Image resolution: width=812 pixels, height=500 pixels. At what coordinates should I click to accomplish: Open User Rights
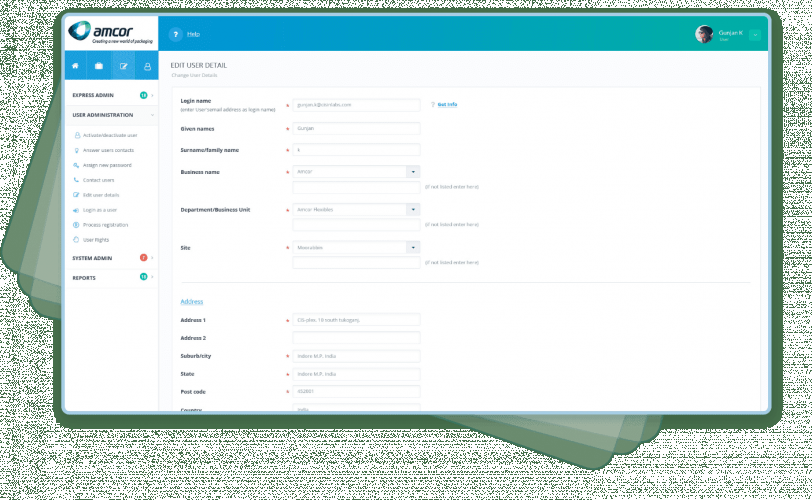tap(96, 240)
